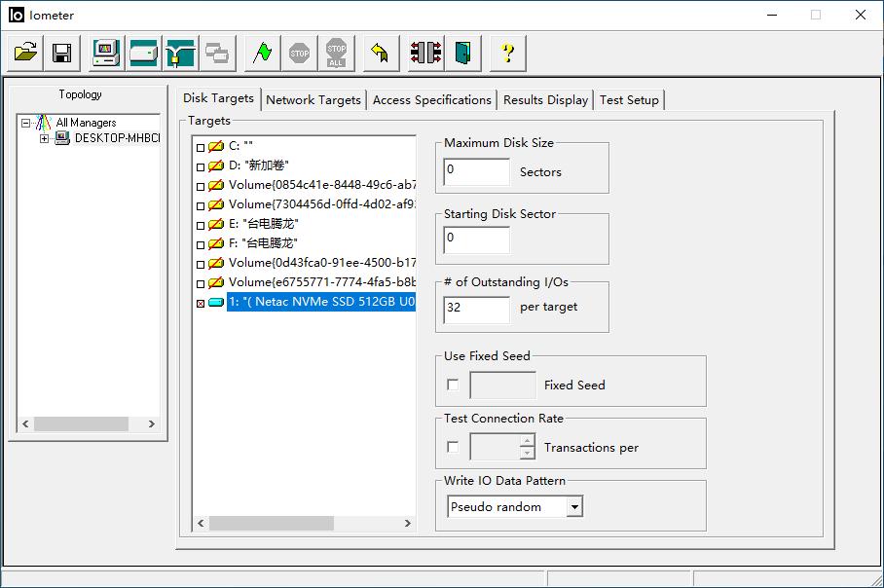Switch to the Disk Targets tab
884x588 pixels.
218,98
